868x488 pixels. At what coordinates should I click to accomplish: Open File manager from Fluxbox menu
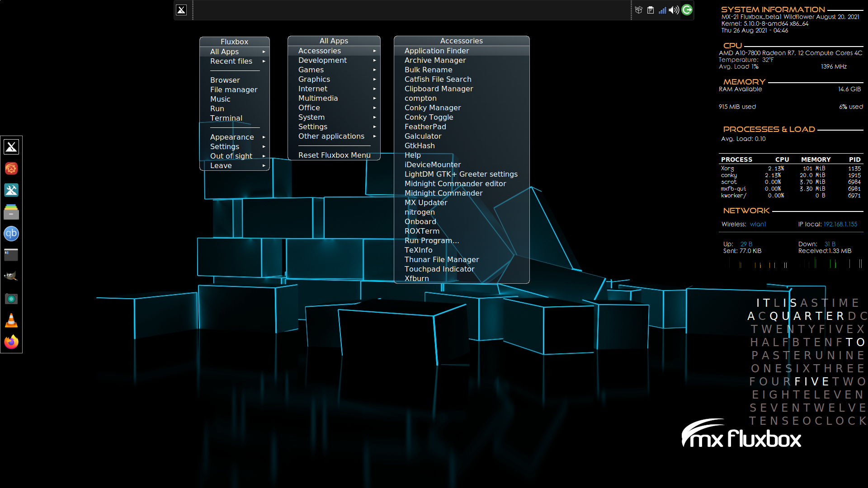234,90
